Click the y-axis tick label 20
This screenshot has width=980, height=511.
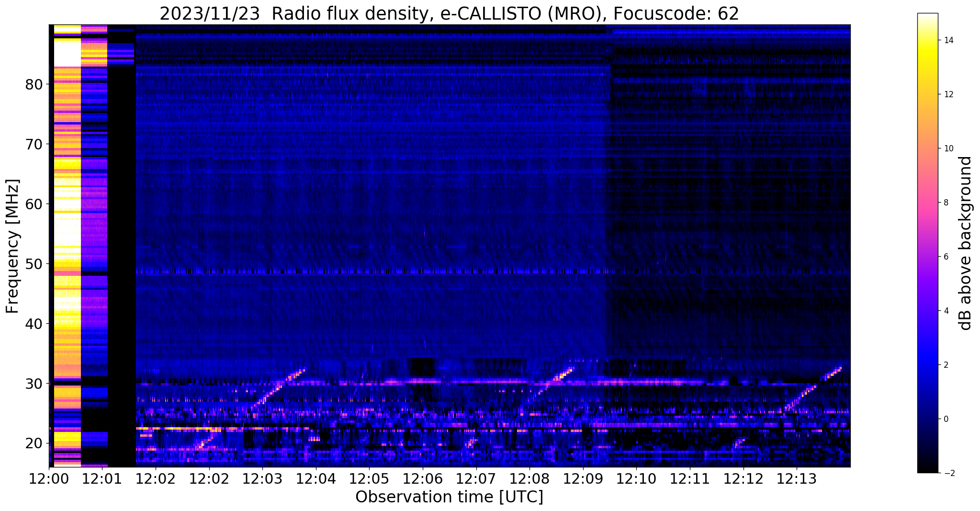pos(34,443)
